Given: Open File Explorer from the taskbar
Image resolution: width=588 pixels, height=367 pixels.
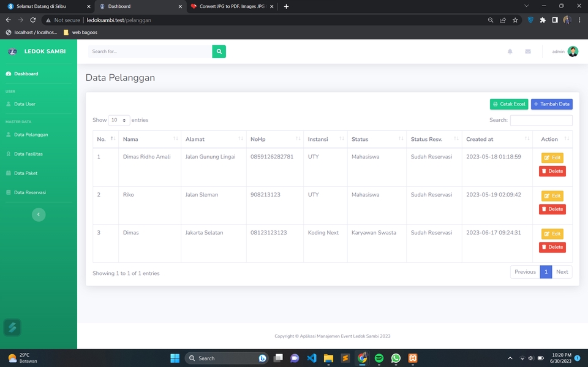Looking at the screenshot, I should (x=328, y=358).
